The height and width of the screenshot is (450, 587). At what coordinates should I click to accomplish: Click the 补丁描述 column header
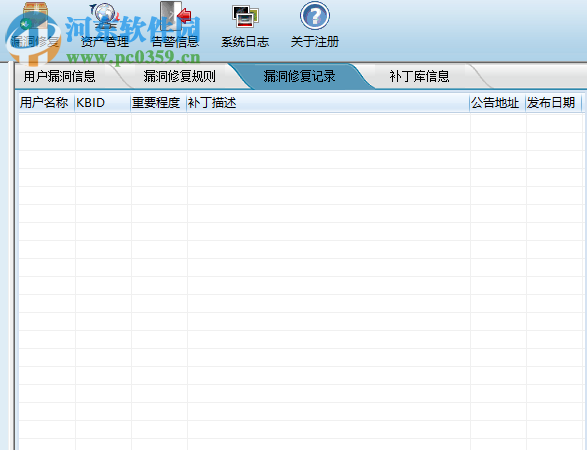coord(328,103)
